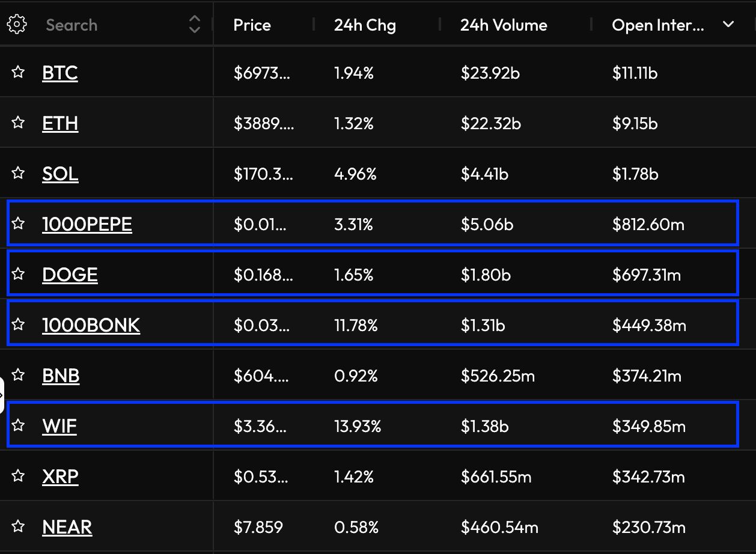The width and height of the screenshot is (756, 554).
Task: Toggle 1000BONK as a favorite
Action: pos(17,324)
